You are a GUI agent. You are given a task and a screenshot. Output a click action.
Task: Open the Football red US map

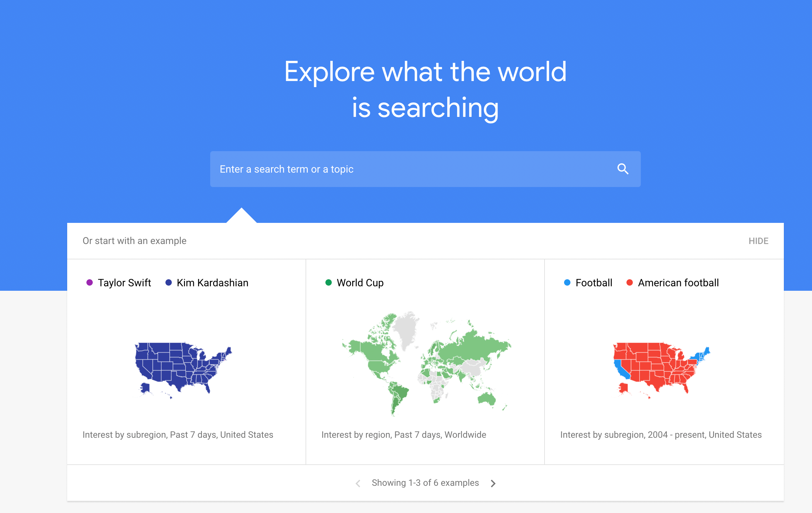click(662, 370)
